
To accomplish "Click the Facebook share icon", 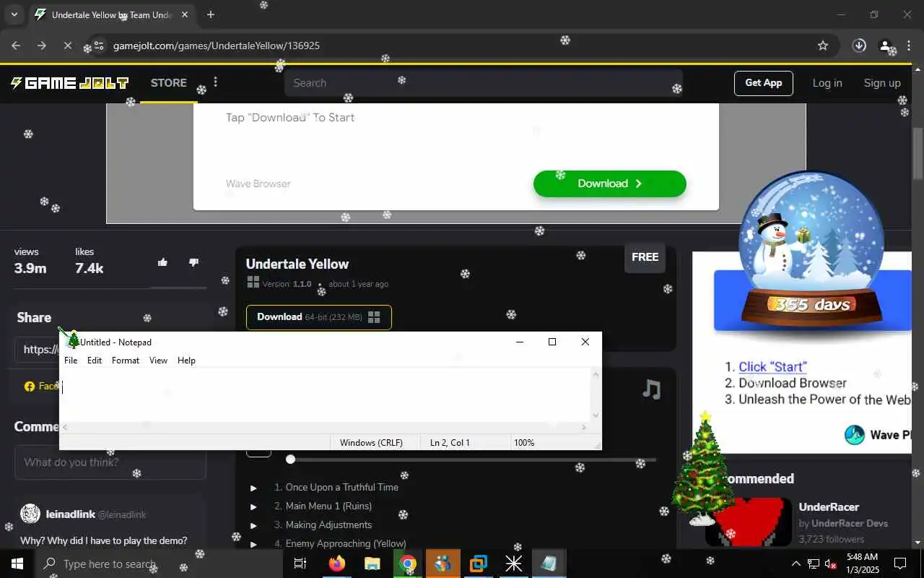I will 30,387.
